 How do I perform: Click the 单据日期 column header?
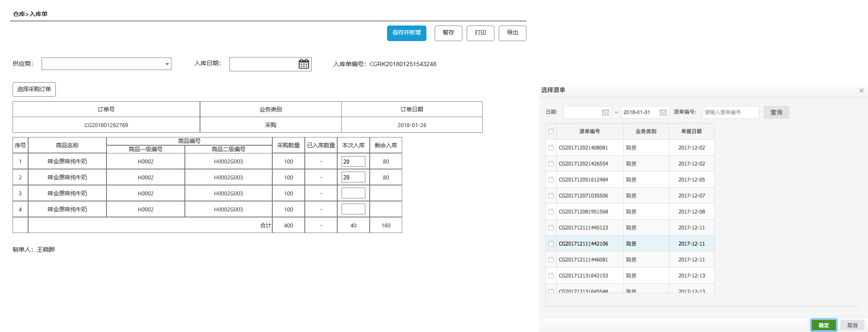point(691,131)
